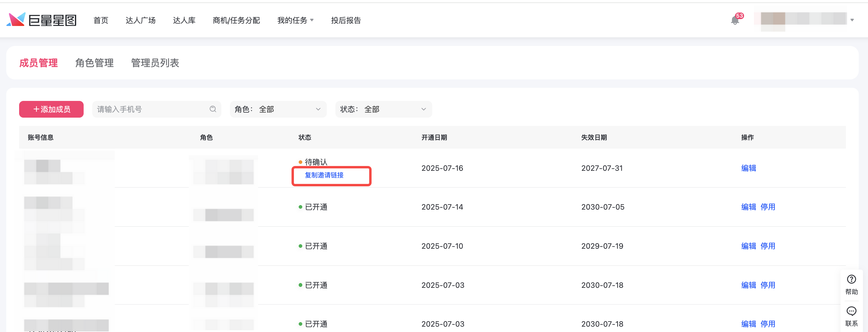Image resolution: width=868 pixels, height=332 pixels.
Task: Click 复制邀请链接 link
Action: tap(324, 175)
